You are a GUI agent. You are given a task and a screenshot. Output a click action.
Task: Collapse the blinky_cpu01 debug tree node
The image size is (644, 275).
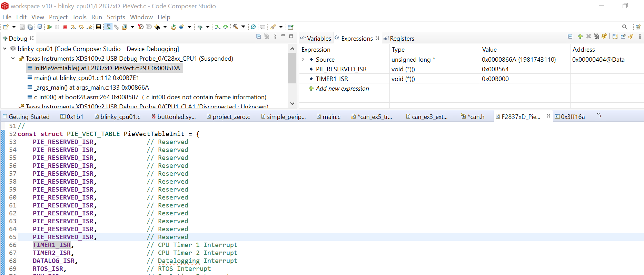coord(5,49)
